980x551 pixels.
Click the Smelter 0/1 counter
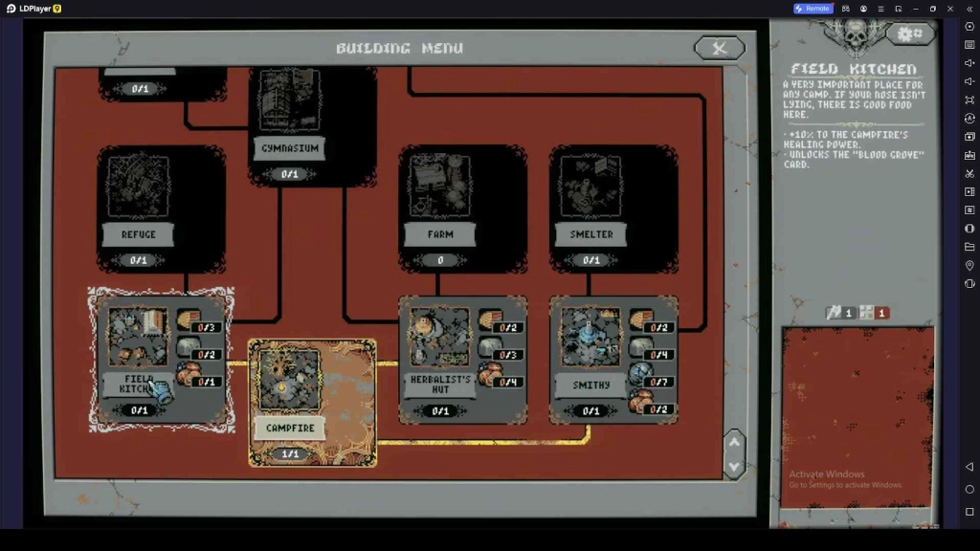pos(590,259)
